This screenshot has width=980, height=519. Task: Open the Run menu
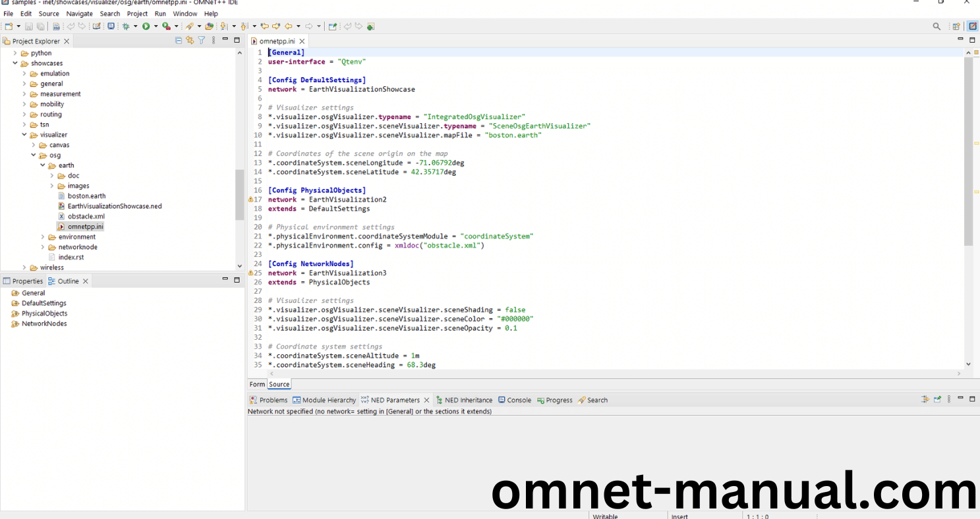click(160, 13)
